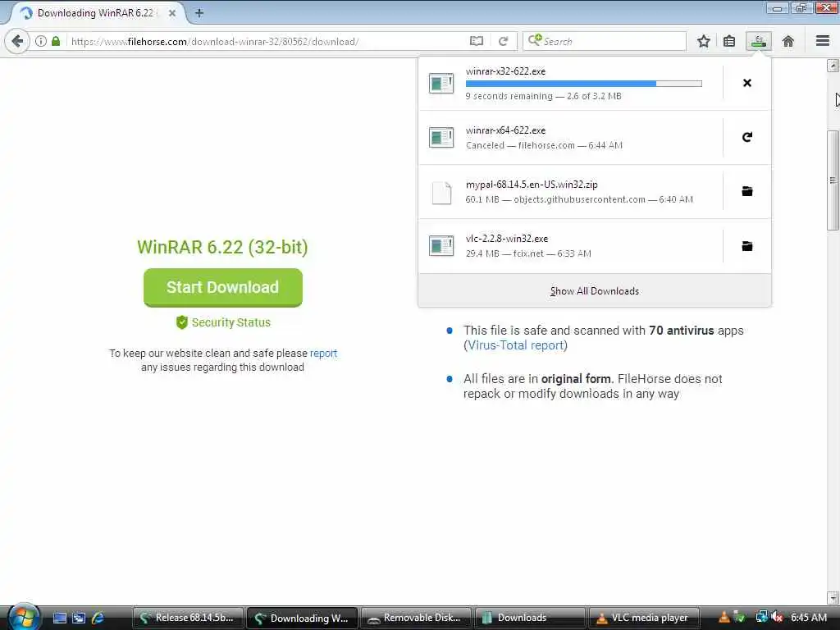This screenshot has height=630, width=840.
Task: Show bookmarks list icon
Action: [729, 41]
